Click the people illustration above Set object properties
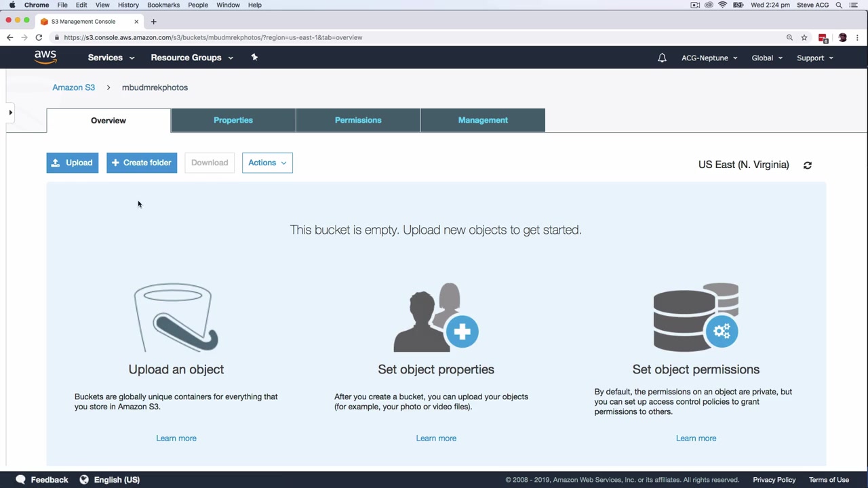This screenshot has width=868, height=488. point(436,317)
